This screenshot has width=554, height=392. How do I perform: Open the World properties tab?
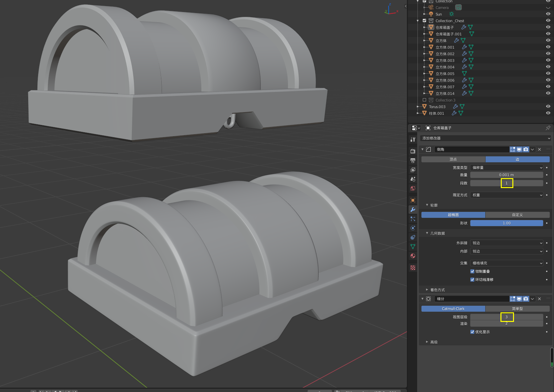pyautogui.click(x=413, y=188)
